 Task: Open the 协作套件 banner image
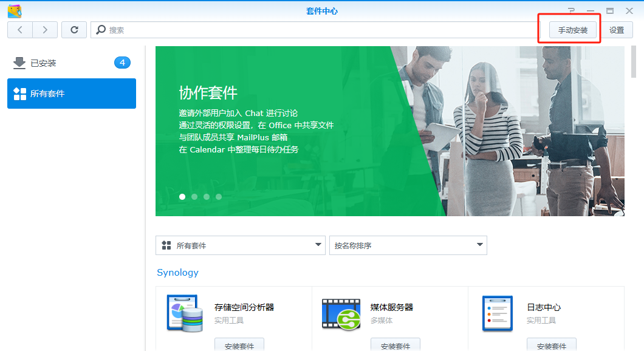(390, 131)
